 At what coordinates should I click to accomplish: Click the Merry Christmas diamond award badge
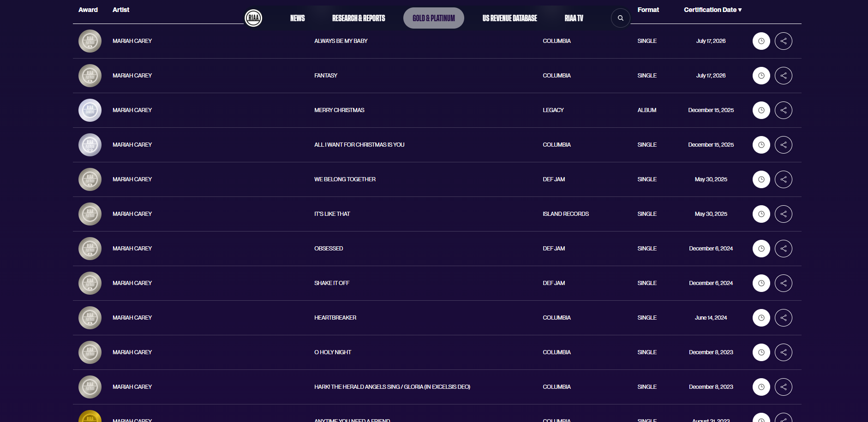(90, 110)
